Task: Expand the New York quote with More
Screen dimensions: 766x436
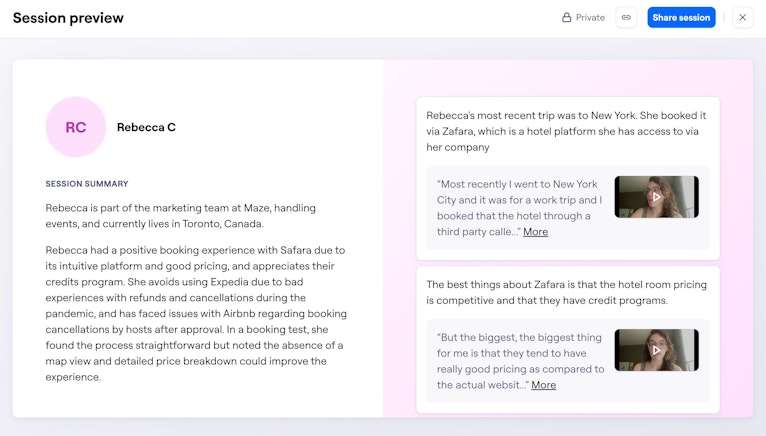Action: [x=535, y=232]
